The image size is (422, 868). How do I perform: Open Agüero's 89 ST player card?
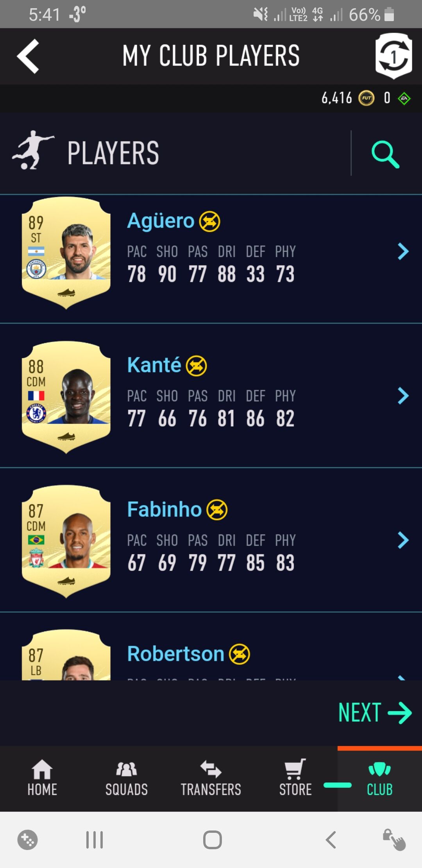click(66, 253)
